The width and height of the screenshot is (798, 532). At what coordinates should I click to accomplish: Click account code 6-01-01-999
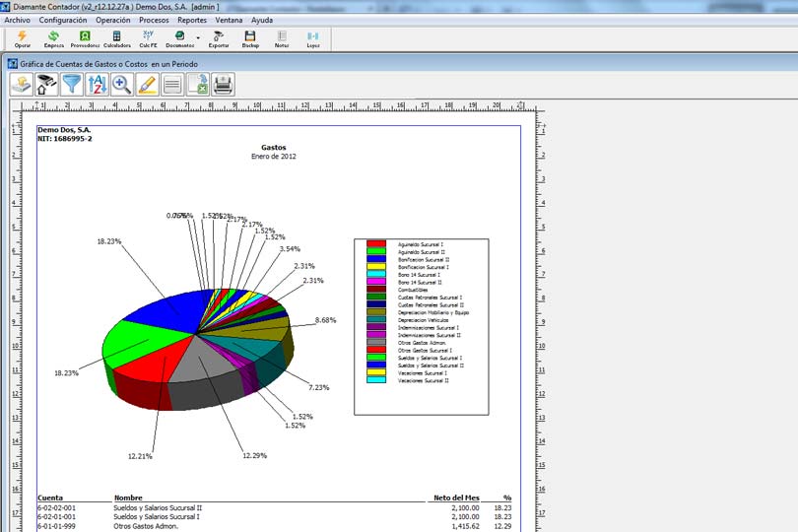tap(56, 526)
